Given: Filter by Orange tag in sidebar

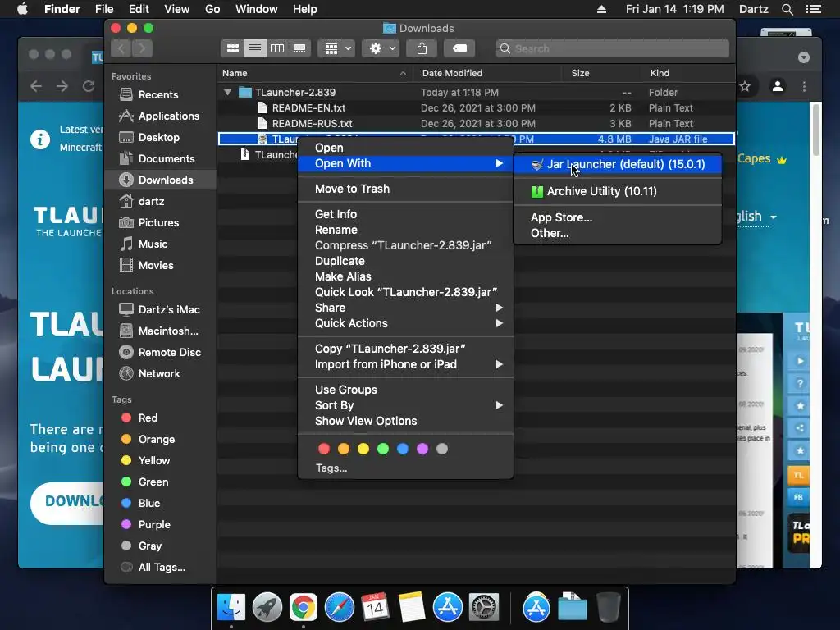Looking at the screenshot, I should coord(161,440).
